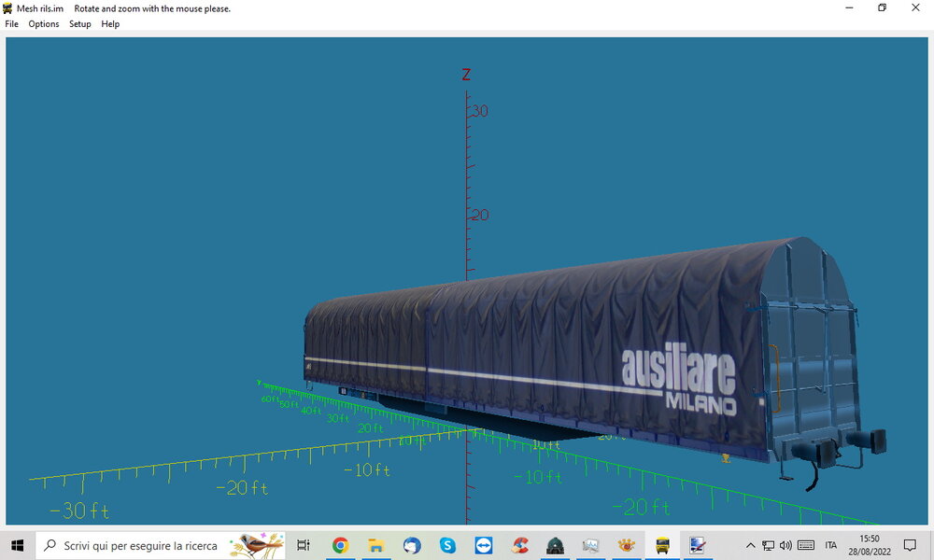Restore down the mesh viewer window

coord(883,7)
